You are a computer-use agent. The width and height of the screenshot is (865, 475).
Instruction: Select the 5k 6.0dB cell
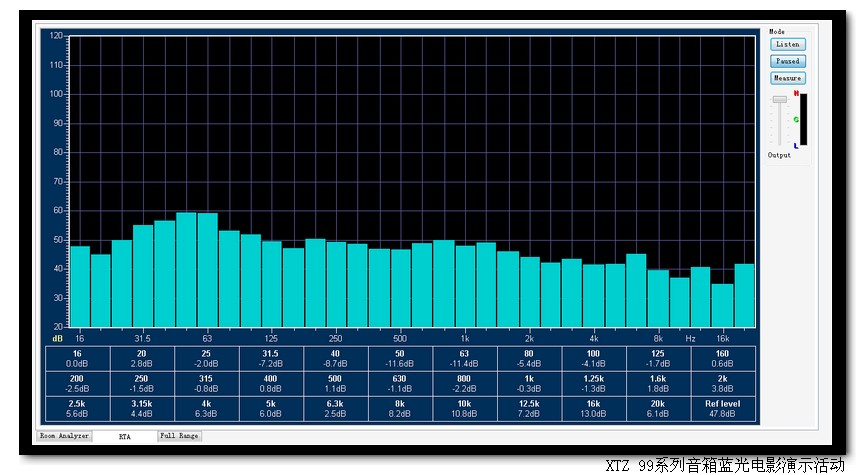coord(271,409)
